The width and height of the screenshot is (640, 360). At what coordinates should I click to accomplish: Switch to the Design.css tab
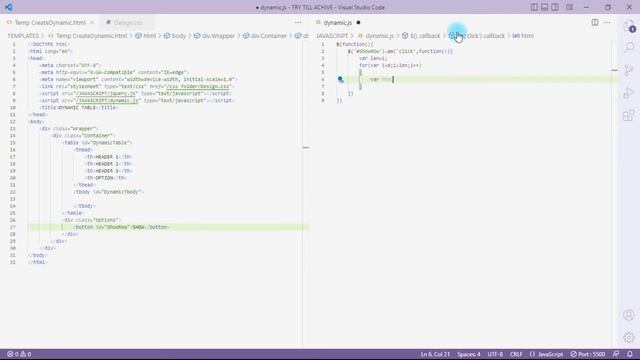click(127, 22)
